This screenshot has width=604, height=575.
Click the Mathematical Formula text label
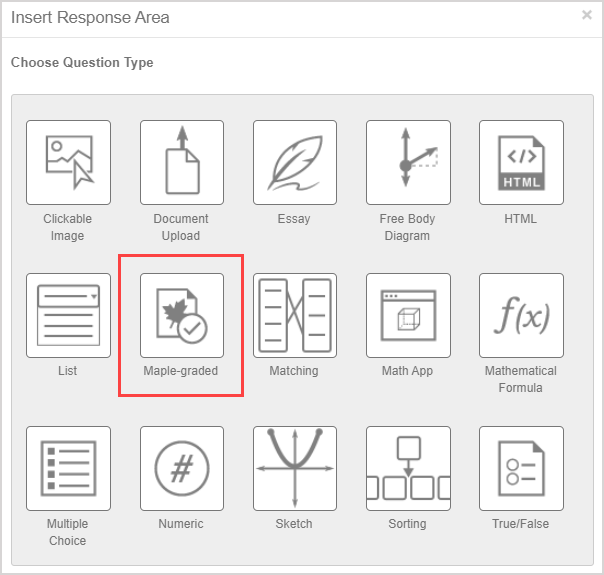[521, 379]
